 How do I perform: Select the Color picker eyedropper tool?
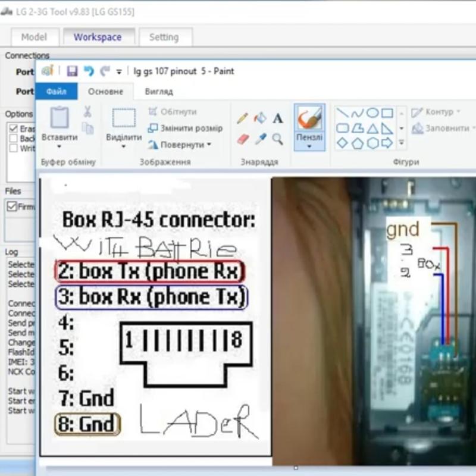[261, 139]
